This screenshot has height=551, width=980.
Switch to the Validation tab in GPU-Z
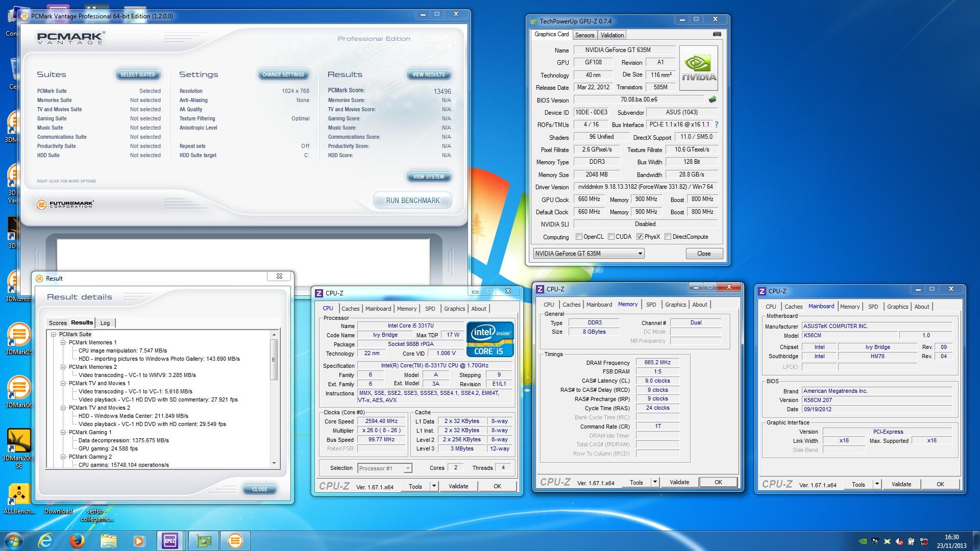[611, 35]
